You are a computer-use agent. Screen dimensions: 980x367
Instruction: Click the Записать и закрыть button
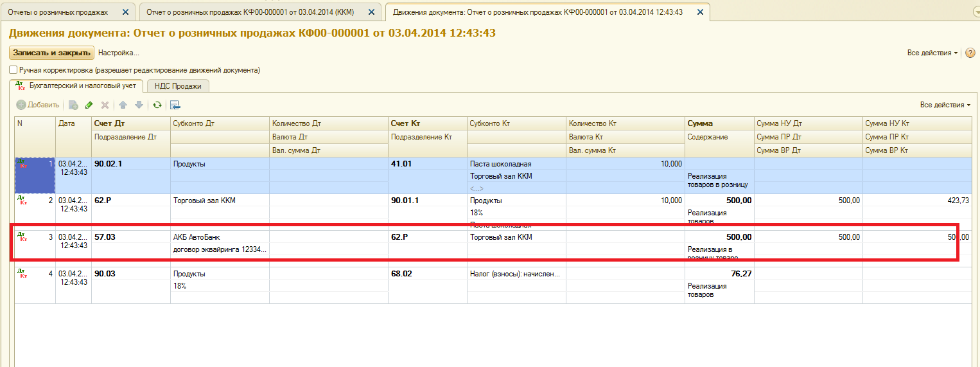[51, 53]
